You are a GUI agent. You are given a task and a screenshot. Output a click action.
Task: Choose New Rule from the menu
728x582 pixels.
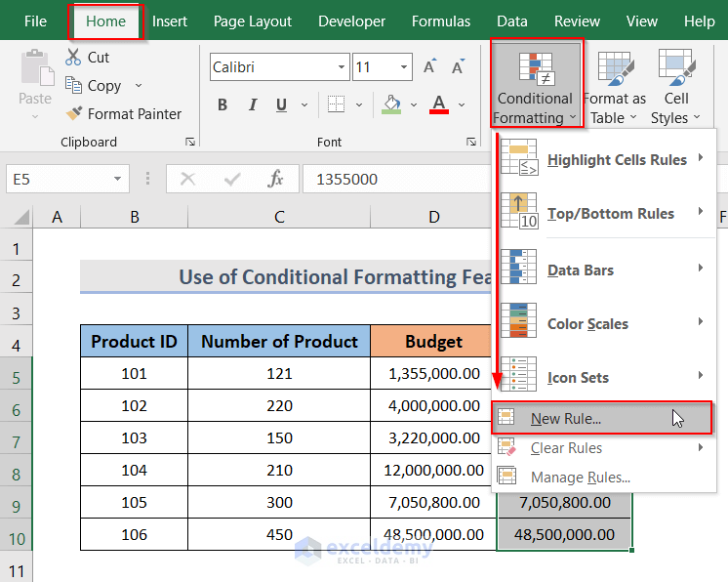tap(566, 419)
